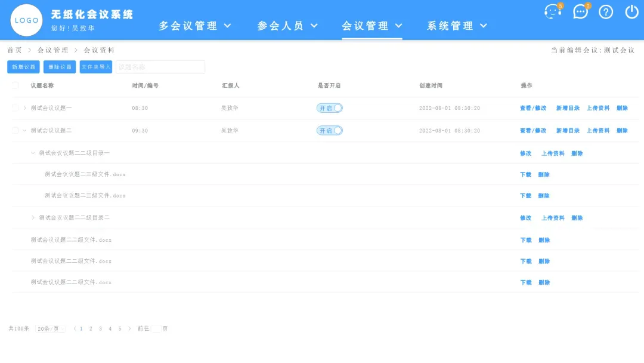This screenshot has height=363, width=644.
Task: Click 删除议题 to delete topics
Action: [59, 67]
